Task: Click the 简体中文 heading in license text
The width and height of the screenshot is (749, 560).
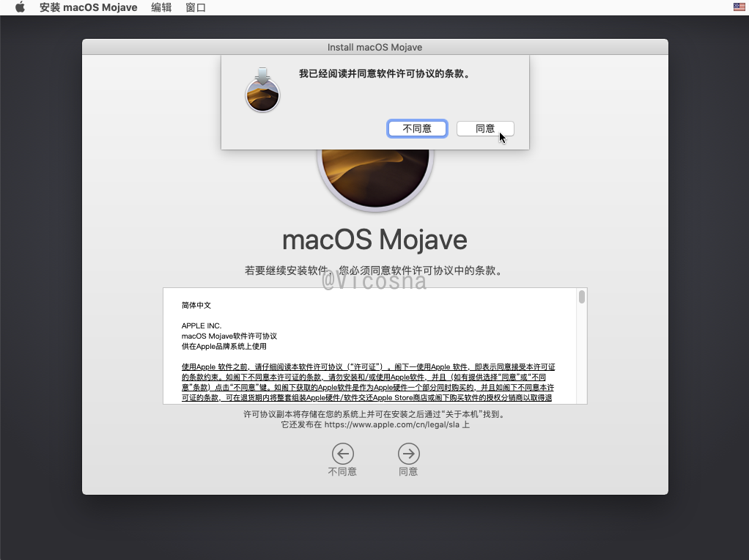Action: pyautogui.click(x=196, y=306)
